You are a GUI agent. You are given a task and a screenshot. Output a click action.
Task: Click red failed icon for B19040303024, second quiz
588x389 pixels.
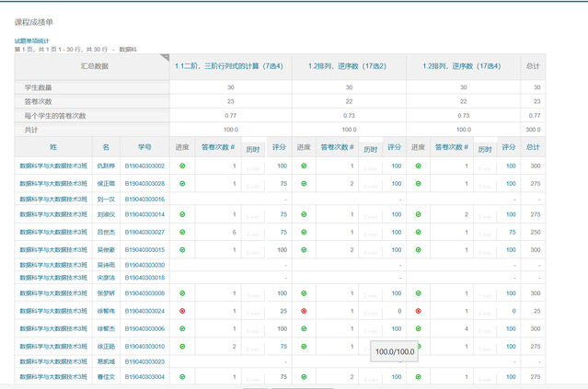303,311
